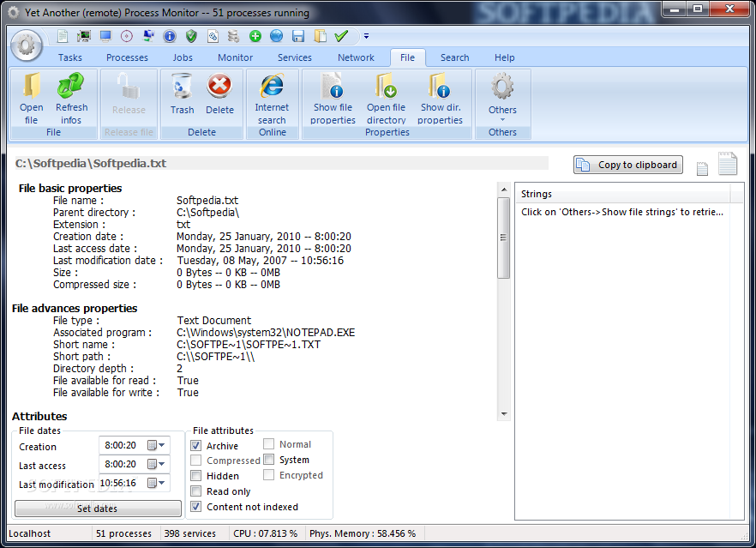Click the green shield checkmark icon
The width and height of the screenshot is (756, 548).
click(x=191, y=36)
